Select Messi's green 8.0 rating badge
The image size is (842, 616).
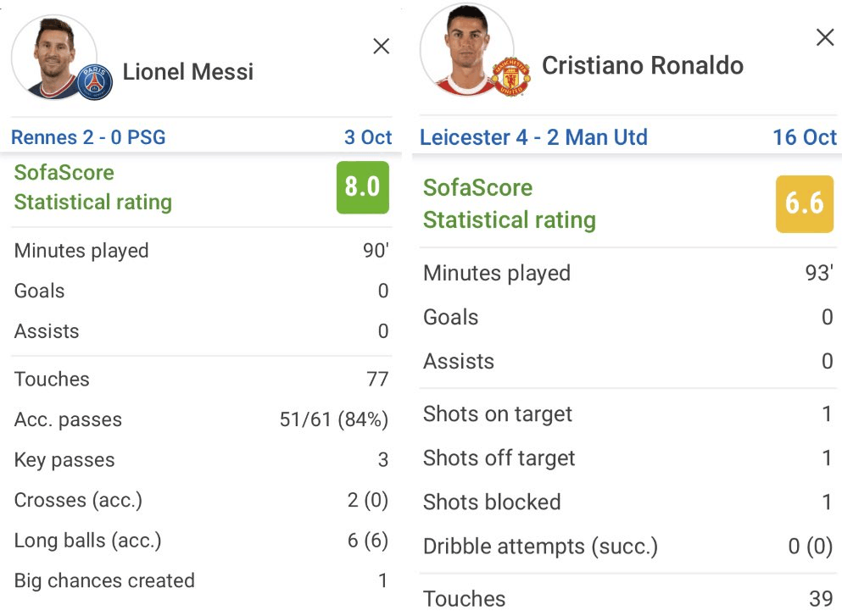click(362, 187)
